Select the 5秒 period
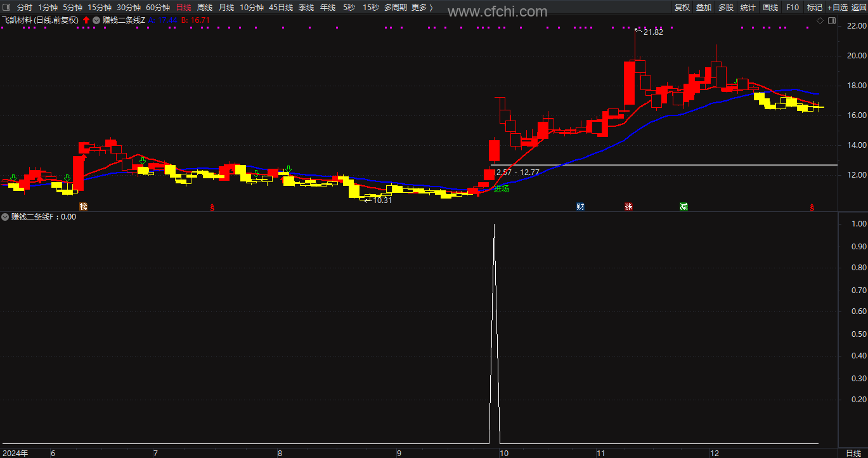 click(x=349, y=8)
